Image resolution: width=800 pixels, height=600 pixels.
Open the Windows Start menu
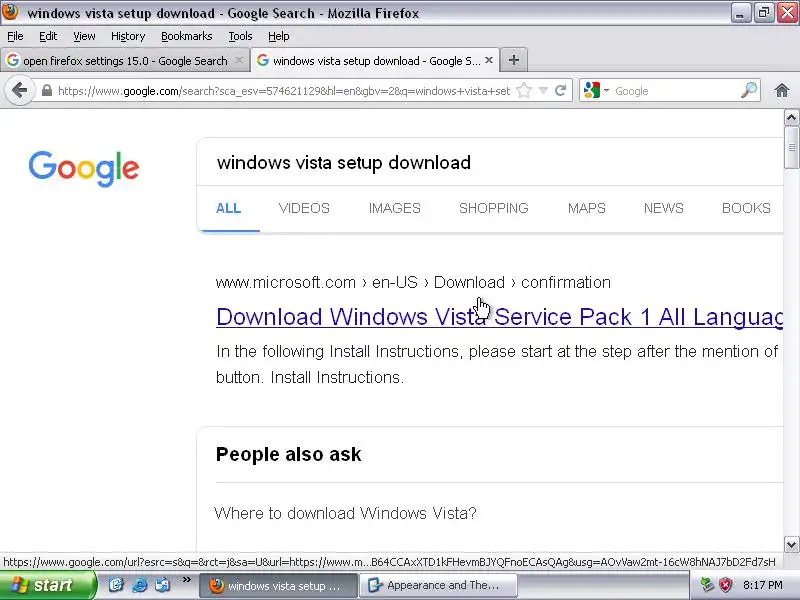pos(47,585)
